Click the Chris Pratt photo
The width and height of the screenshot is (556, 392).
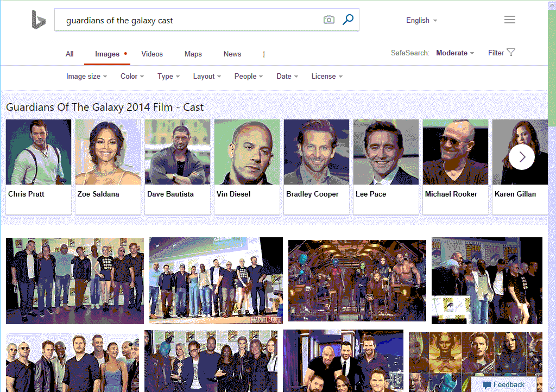coord(39,151)
